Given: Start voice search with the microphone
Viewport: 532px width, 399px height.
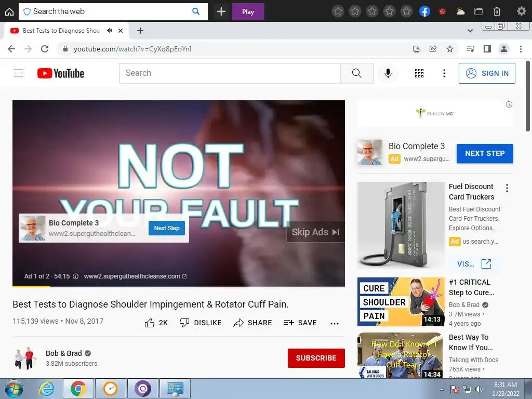Looking at the screenshot, I should [388, 73].
